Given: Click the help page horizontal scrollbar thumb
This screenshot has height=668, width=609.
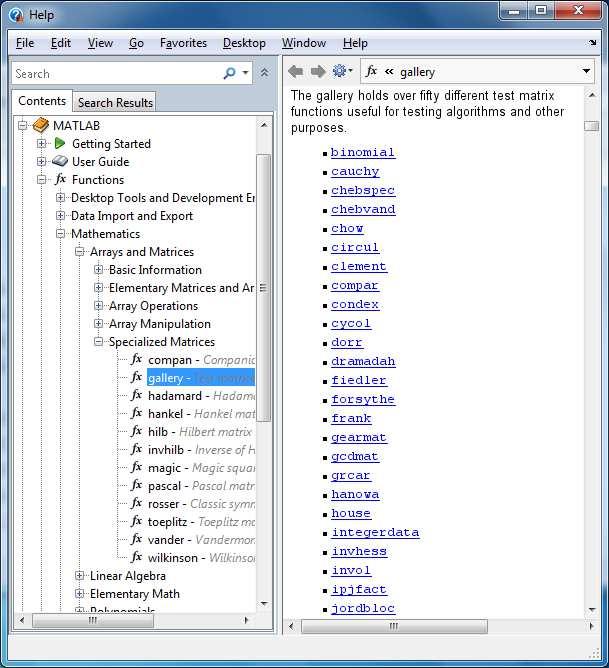Looking at the screenshot, I should (x=394, y=626).
